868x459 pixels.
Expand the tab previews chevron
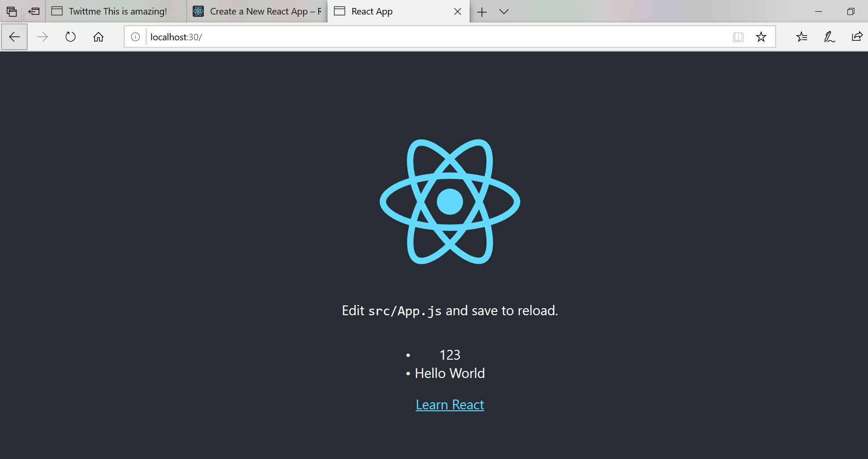coord(504,12)
